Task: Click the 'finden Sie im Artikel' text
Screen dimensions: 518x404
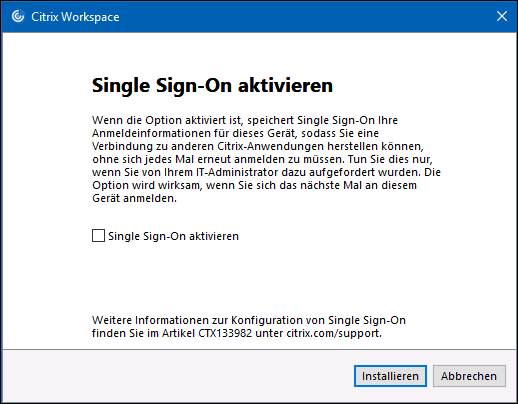Action: coord(143,333)
